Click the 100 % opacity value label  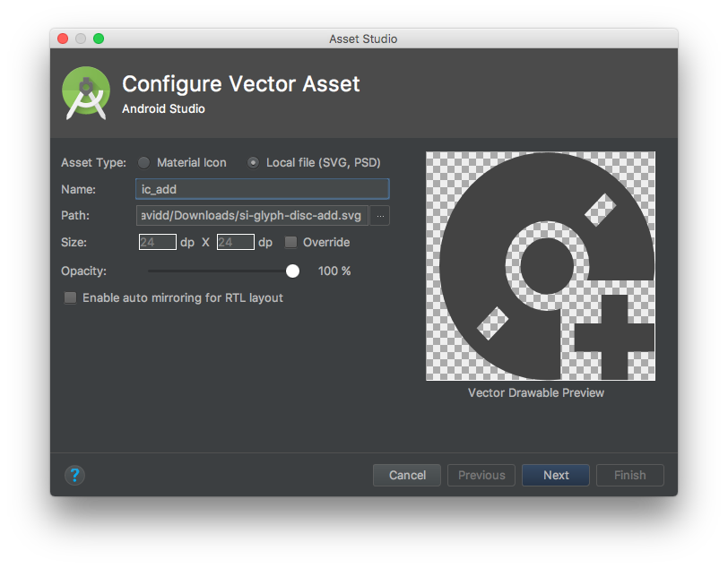click(x=334, y=271)
